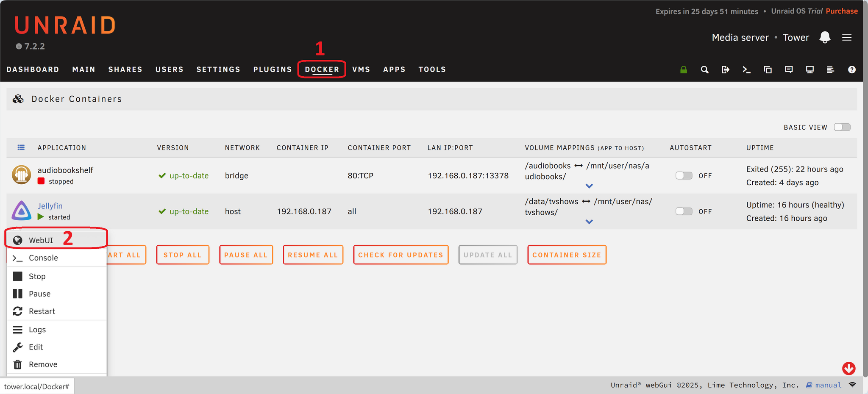
Task: Click the UNRAID logo
Action: click(65, 25)
